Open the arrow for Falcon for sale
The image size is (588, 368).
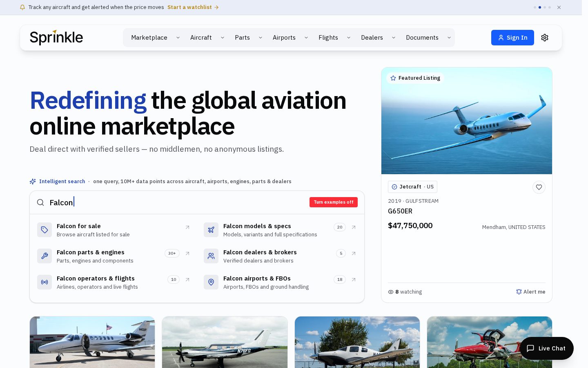click(187, 227)
